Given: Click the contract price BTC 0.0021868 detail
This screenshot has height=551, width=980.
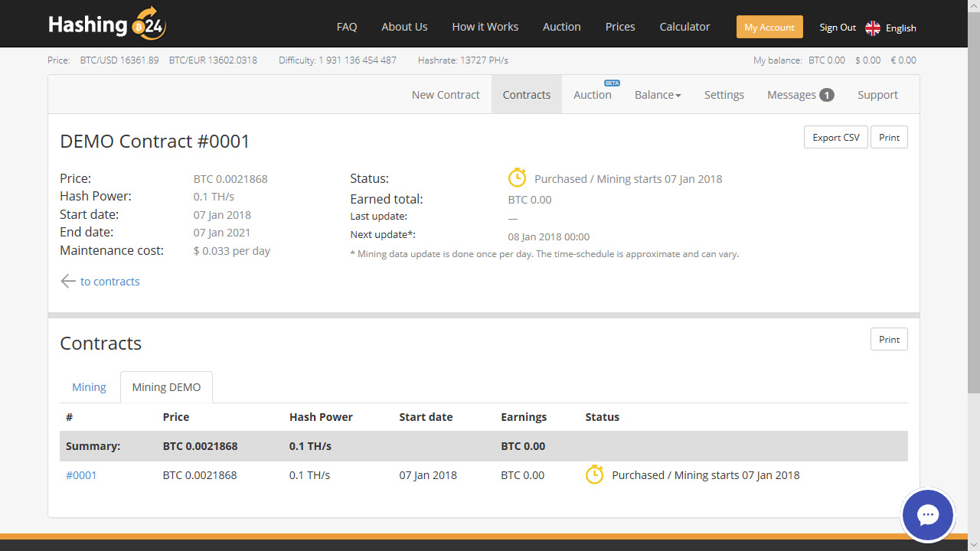Looking at the screenshot, I should click(230, 179).
